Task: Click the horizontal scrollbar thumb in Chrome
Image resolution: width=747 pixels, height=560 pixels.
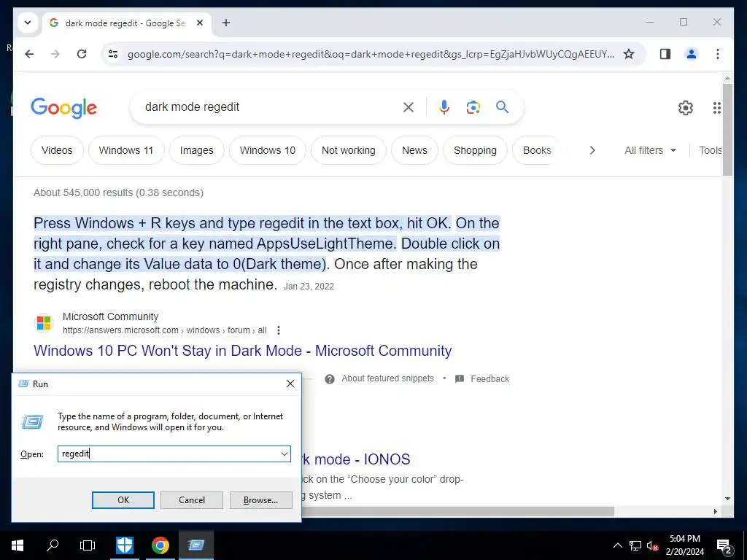Action: tap(458, 511)
